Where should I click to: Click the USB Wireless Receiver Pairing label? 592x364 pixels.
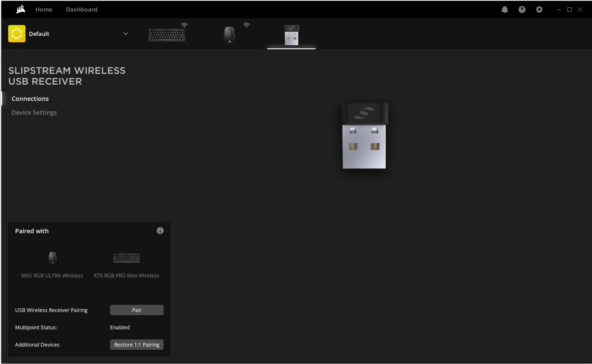pyautogui.click(x=51, y=310)
